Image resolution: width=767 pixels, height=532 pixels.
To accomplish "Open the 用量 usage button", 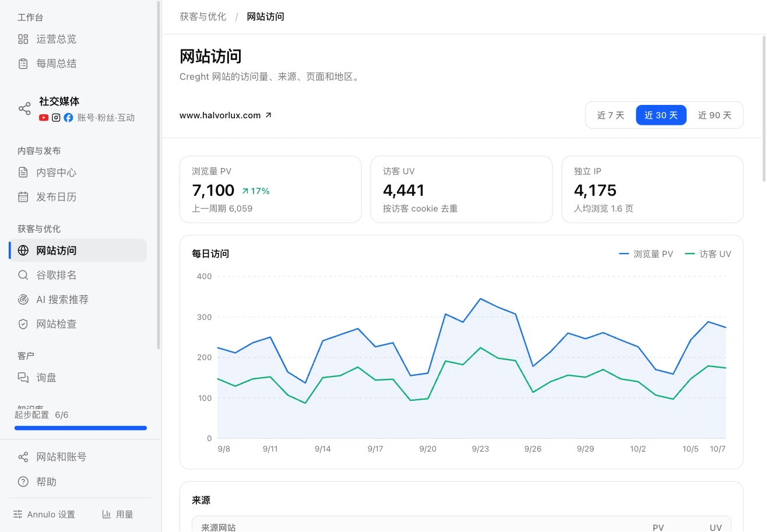I will coord(118,515).
